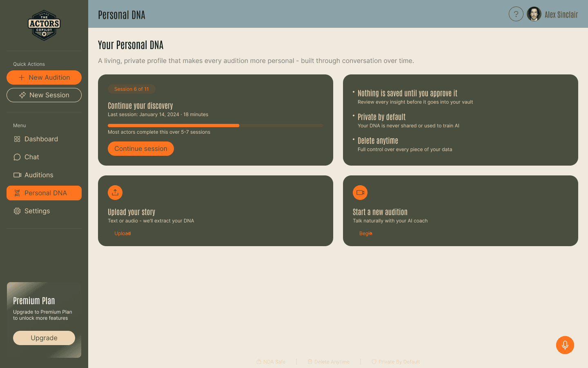Image resolution: width=588 pixels, height=368 pixels.
Task: Open Settings from the sidebar
Action: [44, 211]
